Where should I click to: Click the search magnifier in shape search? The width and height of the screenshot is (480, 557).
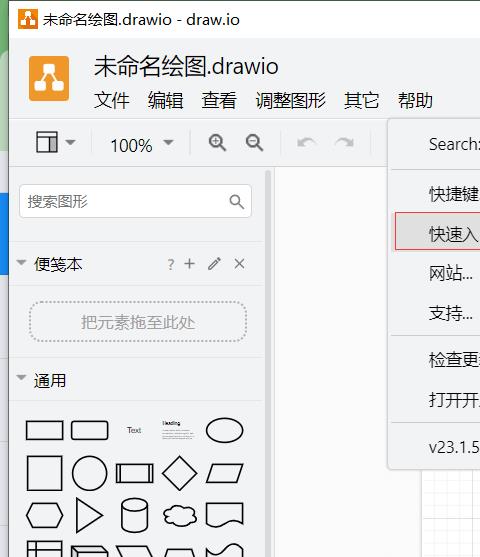[x=237, y=202]
